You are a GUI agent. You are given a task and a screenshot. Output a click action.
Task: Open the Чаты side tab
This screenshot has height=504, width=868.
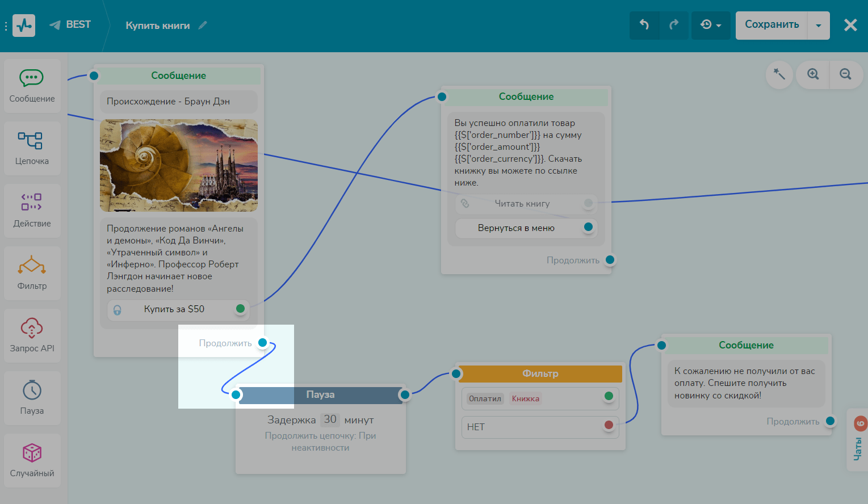857,440
